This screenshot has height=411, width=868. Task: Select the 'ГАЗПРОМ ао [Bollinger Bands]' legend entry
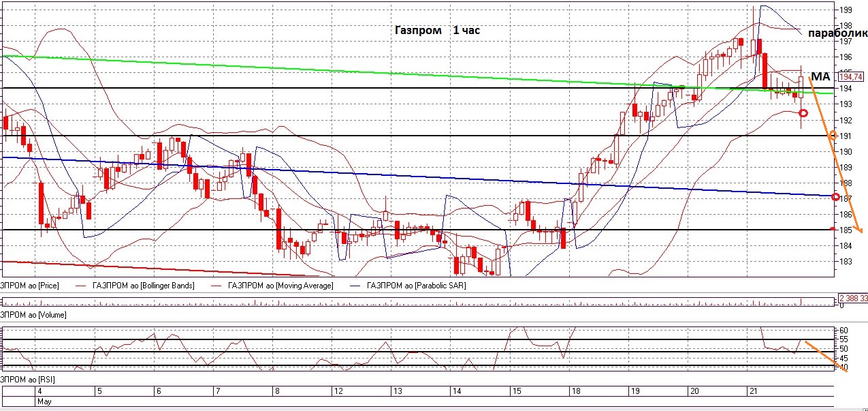point(143,286)
